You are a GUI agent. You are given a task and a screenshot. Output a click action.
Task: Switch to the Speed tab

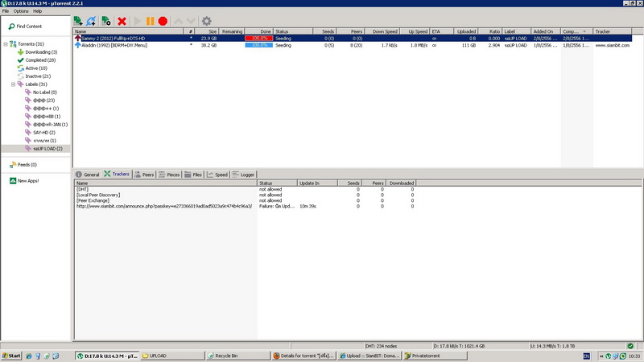[217, 175]
